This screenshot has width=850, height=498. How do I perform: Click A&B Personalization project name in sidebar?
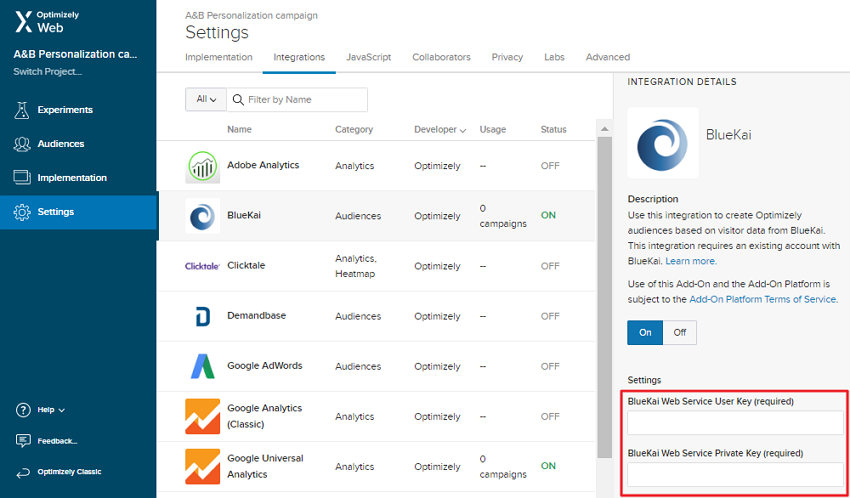point(75,54)
